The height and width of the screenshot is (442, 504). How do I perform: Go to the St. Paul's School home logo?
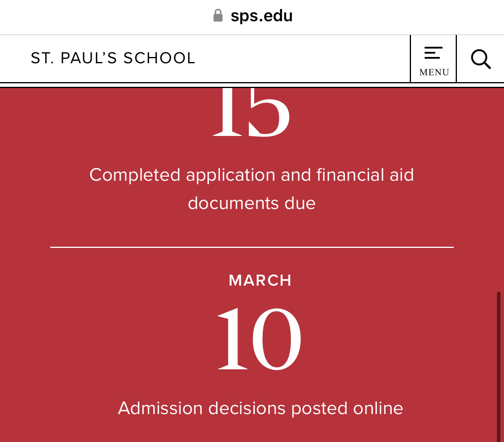(x=113, y=58)
